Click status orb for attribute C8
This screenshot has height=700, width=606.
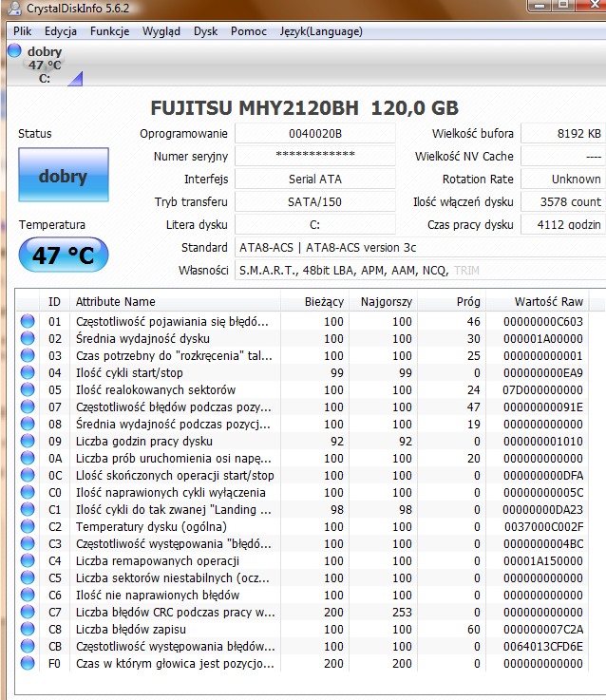[x=28, y=629]
